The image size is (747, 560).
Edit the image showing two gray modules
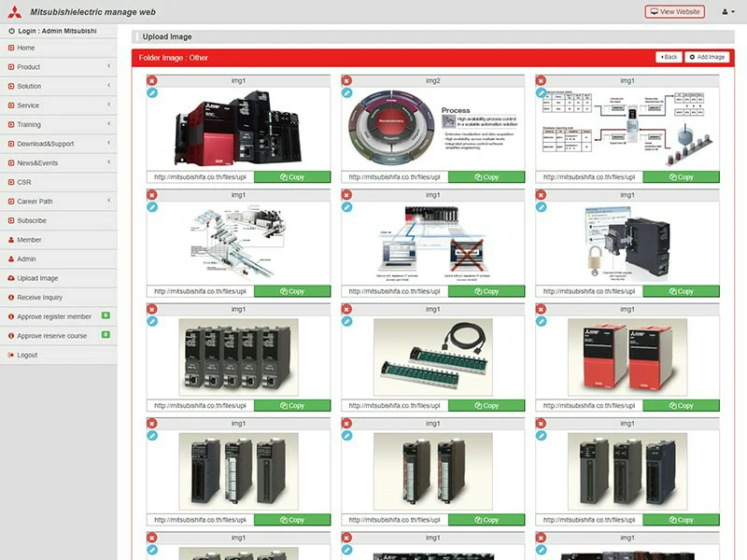pyautogui.click(x=346, y=436)
